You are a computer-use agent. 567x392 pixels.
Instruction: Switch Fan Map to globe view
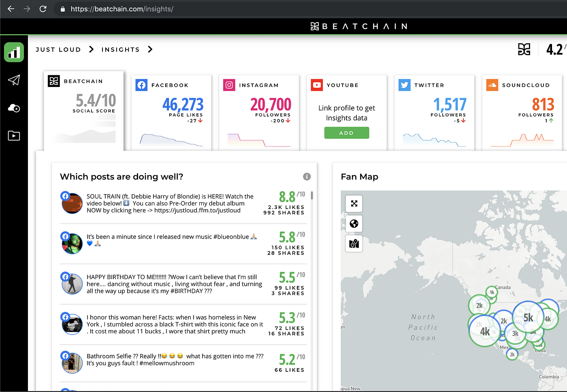354,224
